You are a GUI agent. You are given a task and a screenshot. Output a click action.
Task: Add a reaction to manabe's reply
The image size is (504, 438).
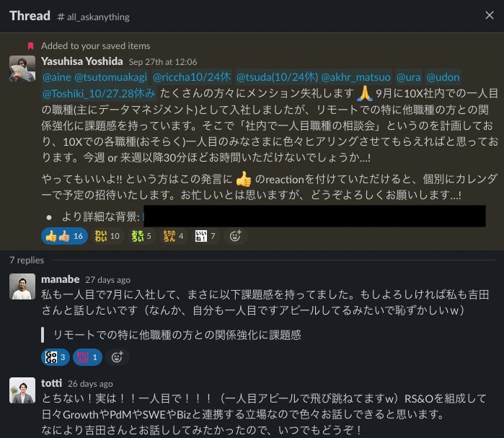tap(118, 357)
